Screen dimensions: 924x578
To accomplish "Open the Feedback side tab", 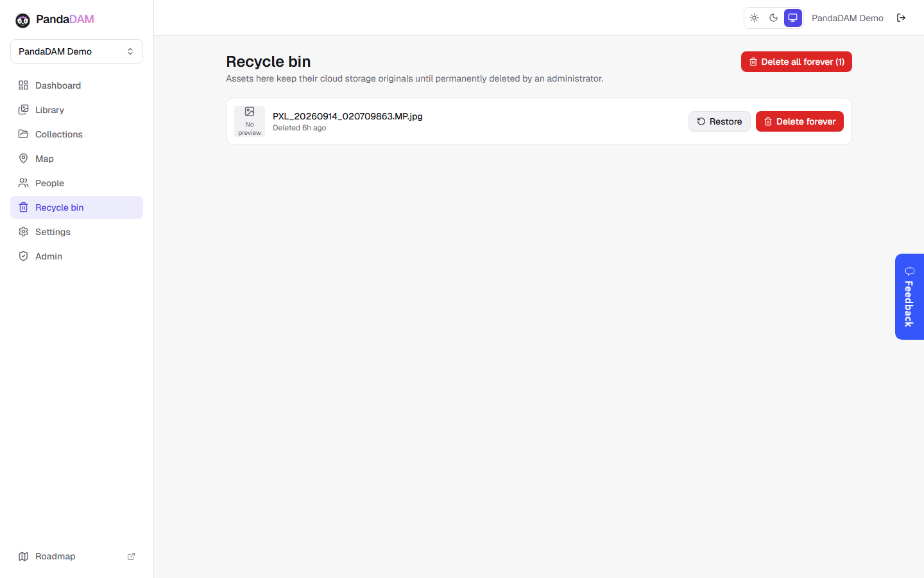I will [x=909, y=297].
